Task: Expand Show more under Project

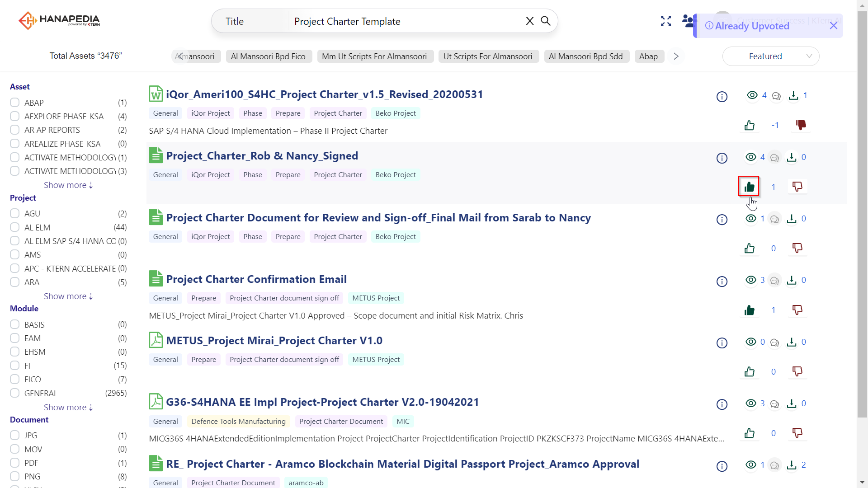Action: click(x=68, y=296)
